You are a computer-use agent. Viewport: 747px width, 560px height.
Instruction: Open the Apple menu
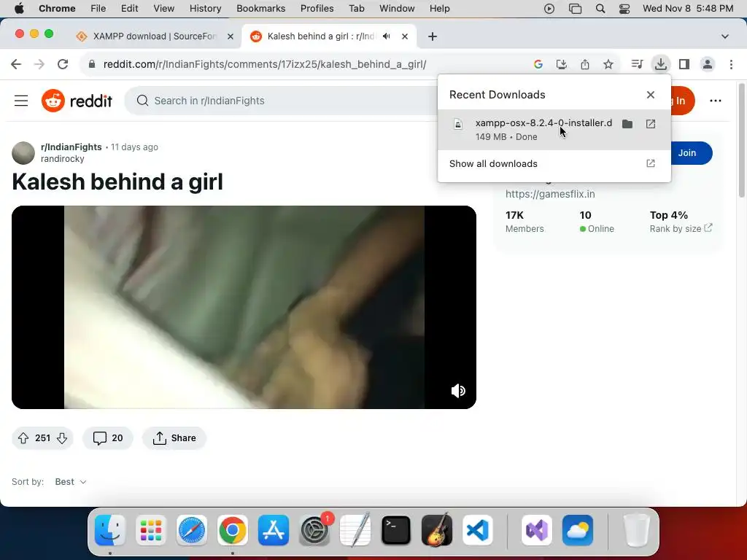click(x=19, y=9)
